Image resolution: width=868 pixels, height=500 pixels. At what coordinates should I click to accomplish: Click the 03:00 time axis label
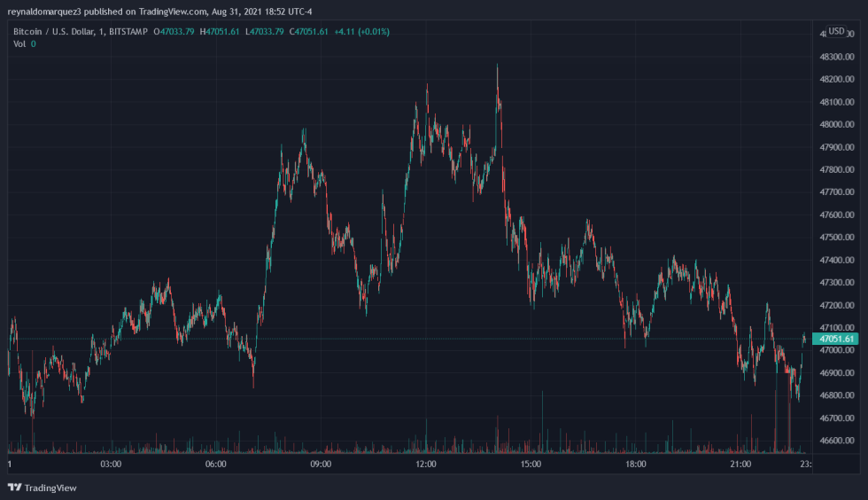click(x=111, y=464)
